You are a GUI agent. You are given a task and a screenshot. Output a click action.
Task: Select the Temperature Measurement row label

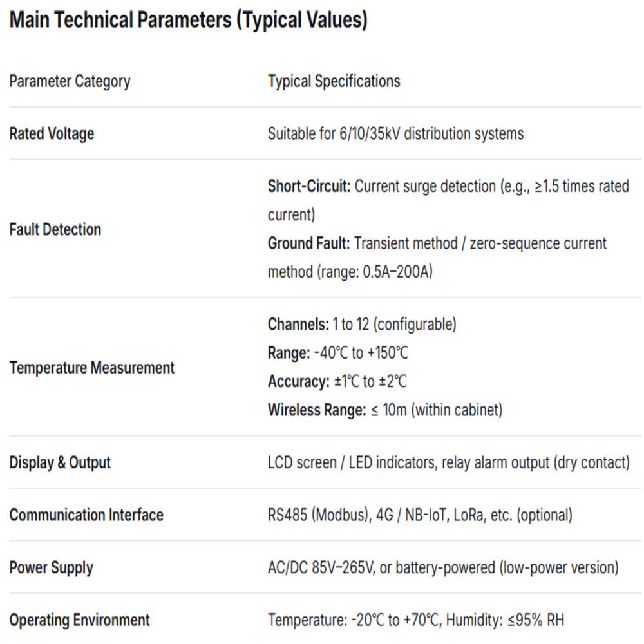click(92, 368)
